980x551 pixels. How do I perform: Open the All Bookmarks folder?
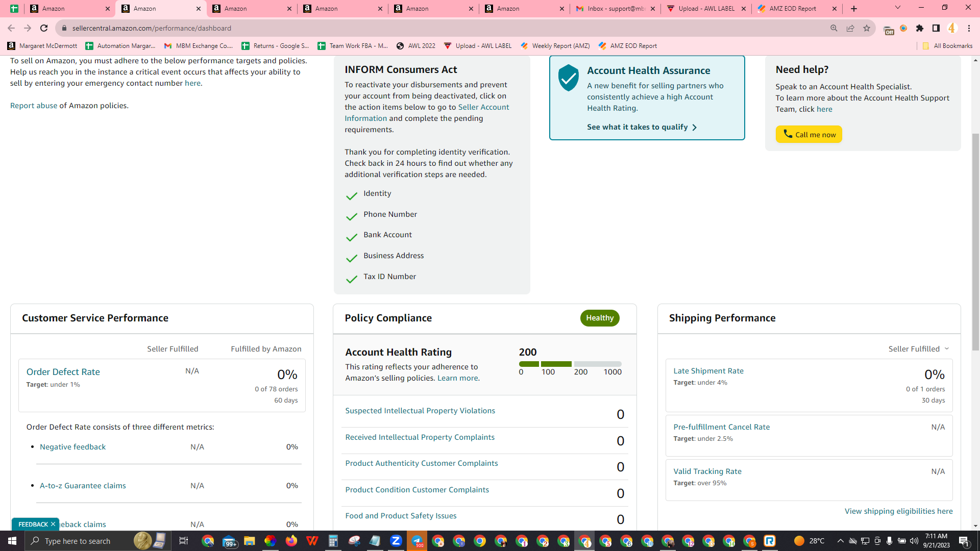pos(947,46)
